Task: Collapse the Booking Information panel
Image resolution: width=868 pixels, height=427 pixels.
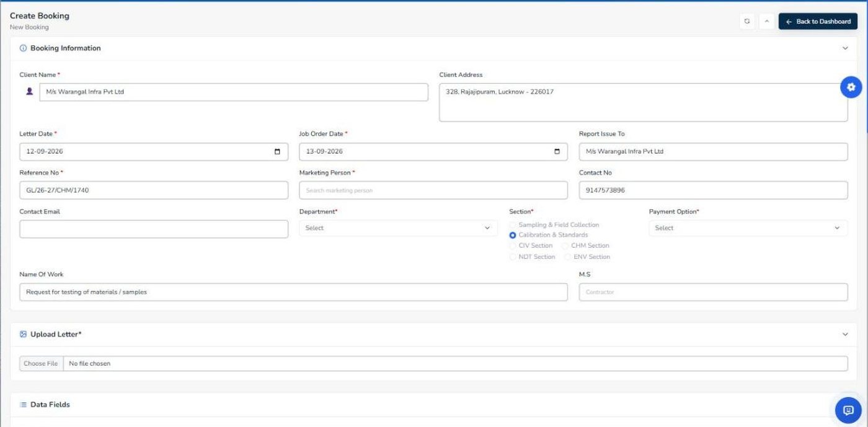Action: click(845, 48)
